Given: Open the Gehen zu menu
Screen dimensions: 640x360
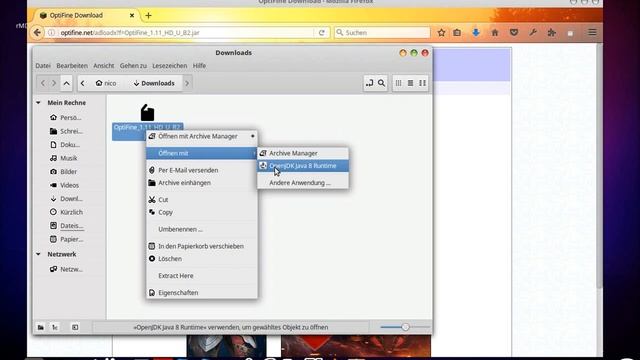Looking at the screenshot, I should [133, 66].
